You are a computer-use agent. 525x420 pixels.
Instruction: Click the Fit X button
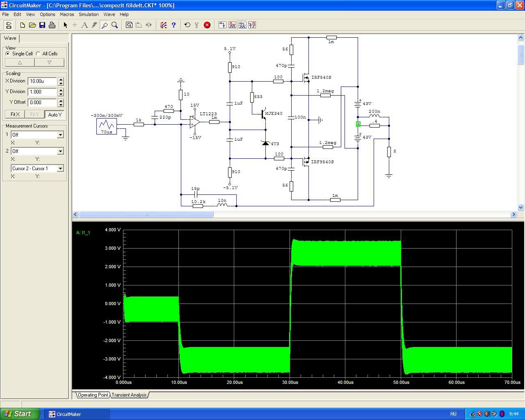[15, 114]
